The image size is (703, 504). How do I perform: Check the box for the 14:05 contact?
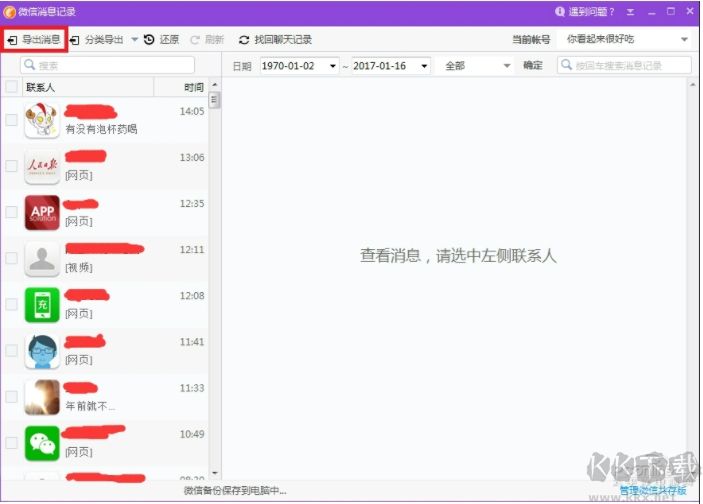[x=11, y=120]
